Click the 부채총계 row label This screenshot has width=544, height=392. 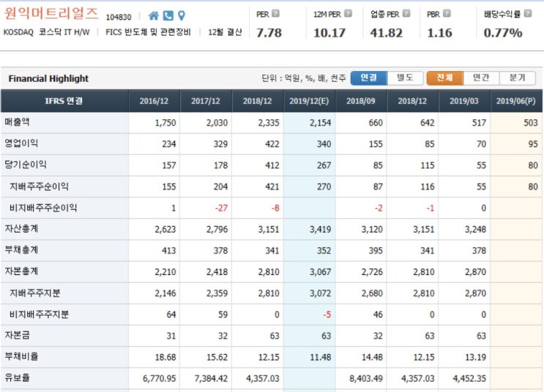pos(21,250)
